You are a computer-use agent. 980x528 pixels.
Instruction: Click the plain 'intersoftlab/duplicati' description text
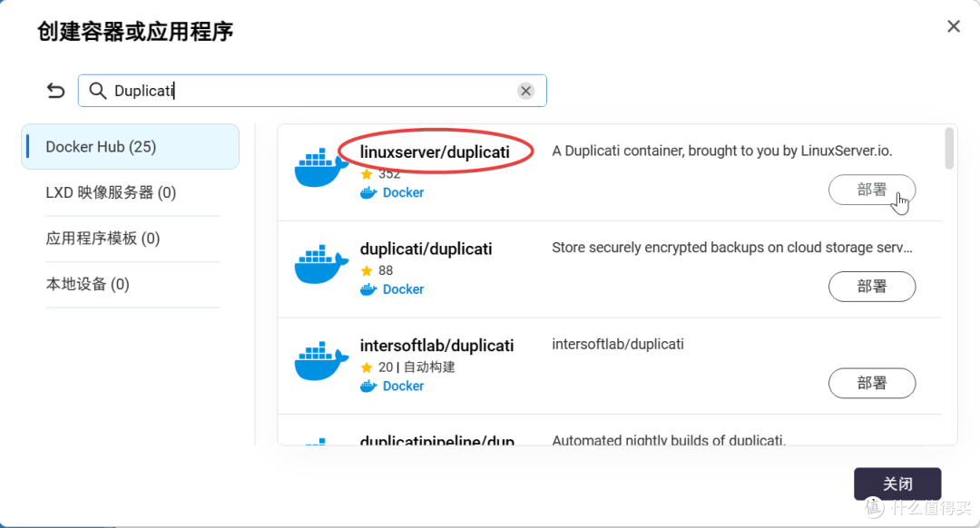point(618,345)
